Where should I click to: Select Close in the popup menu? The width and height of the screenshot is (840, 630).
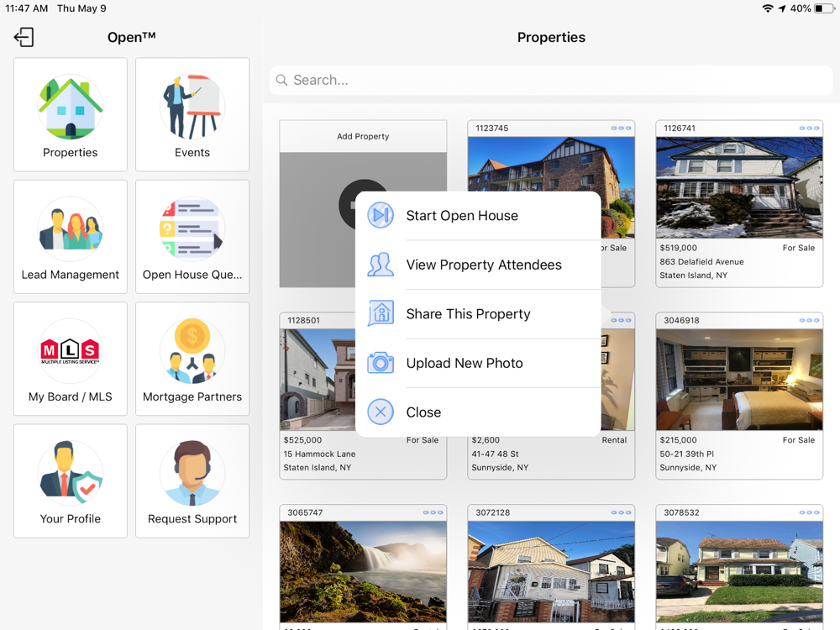pyautogui.click(x=478, y=412)
